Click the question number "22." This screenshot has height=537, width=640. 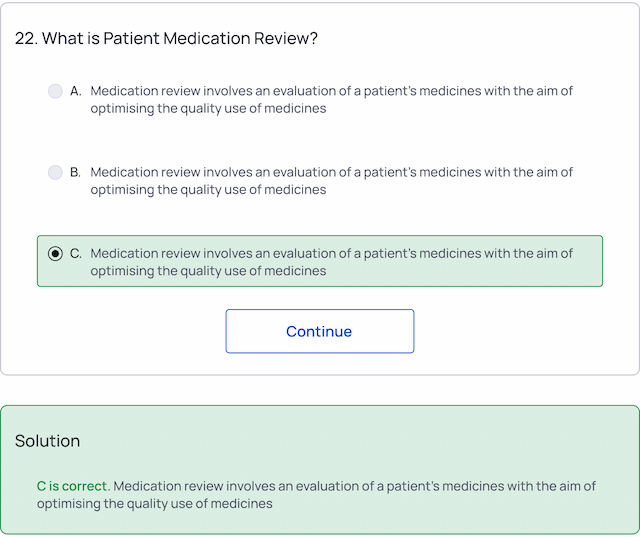pos(26,38)
